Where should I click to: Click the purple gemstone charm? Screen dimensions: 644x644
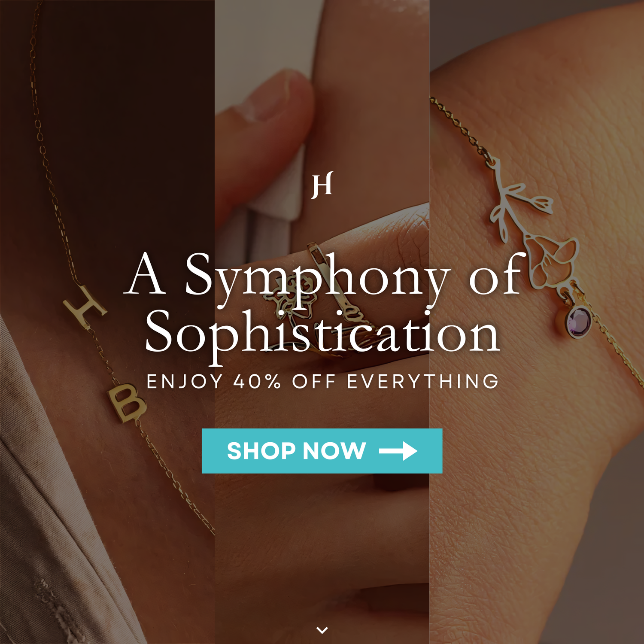(x=578, y=322)
